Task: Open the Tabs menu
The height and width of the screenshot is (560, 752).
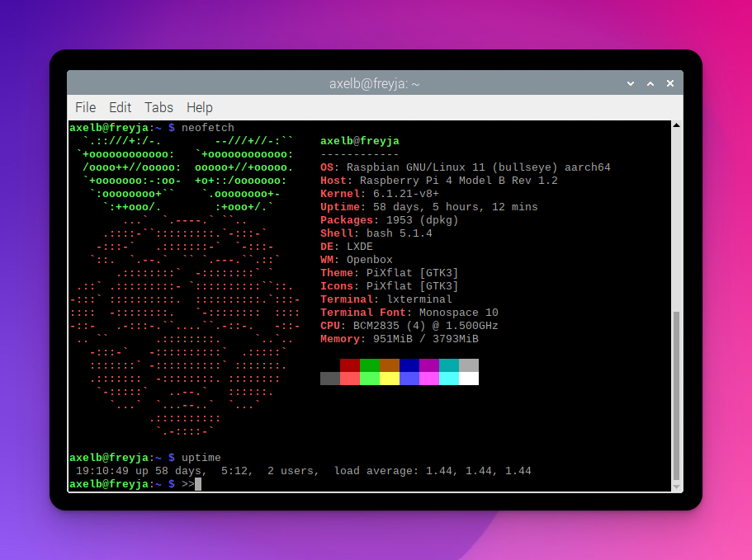Action: coord(158,107)
